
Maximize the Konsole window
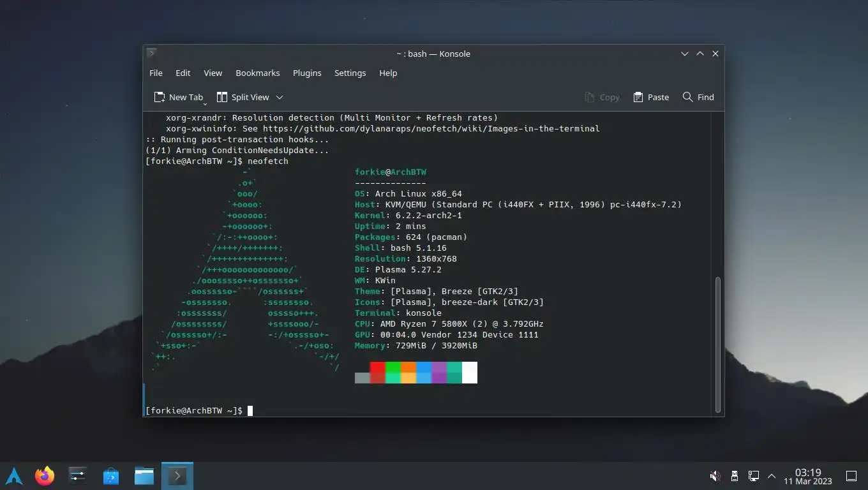point(700,54)
